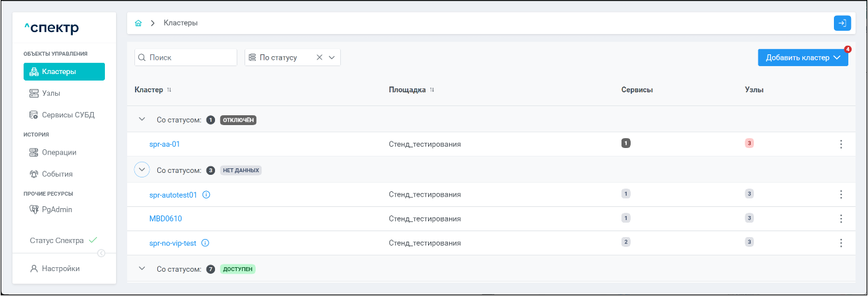The width and height of the screenshot is (868, 296).
Task: Open three-dot menu for MBD0610 row
Action: coord(841,219)
